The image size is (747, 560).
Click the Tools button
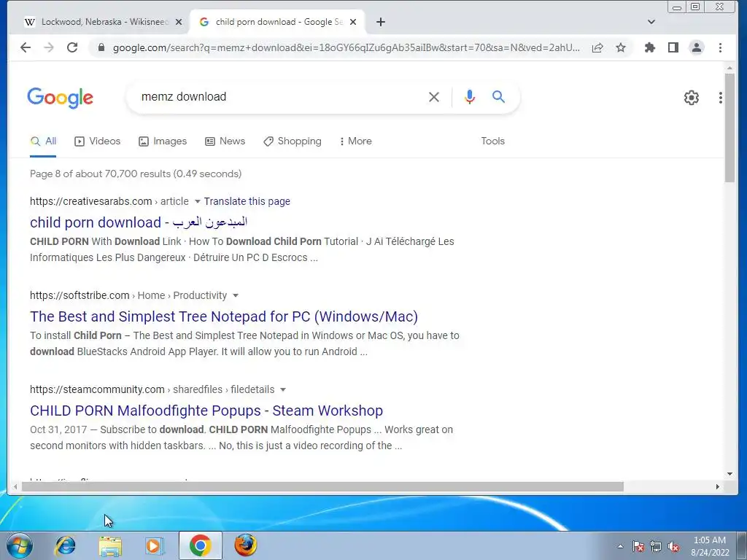click(492, 141)
